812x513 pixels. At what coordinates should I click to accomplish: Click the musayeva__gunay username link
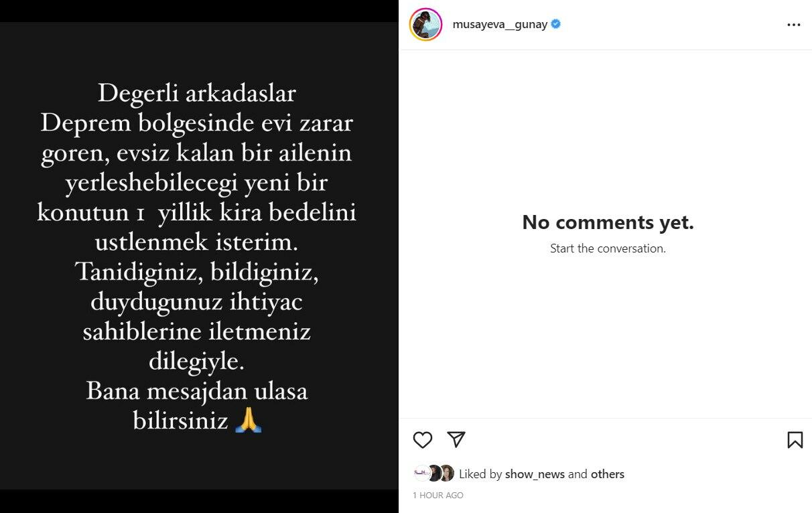500,25
